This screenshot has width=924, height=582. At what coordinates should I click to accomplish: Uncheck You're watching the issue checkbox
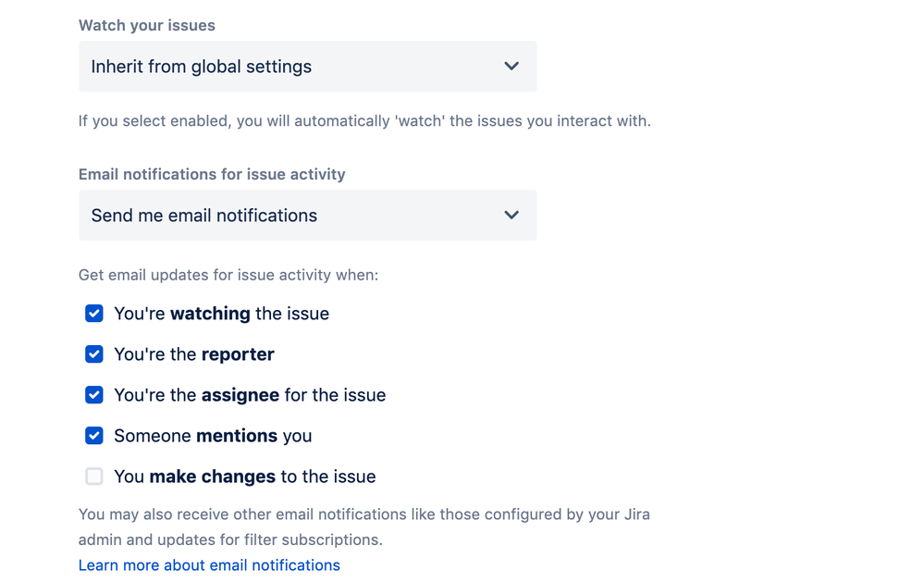[93, 313]
